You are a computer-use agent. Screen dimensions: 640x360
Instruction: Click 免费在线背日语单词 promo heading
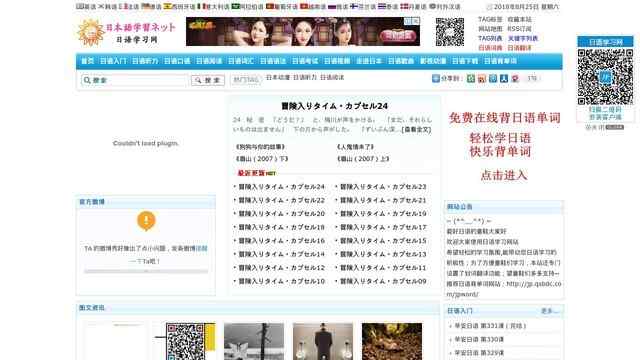coord(504,118)
